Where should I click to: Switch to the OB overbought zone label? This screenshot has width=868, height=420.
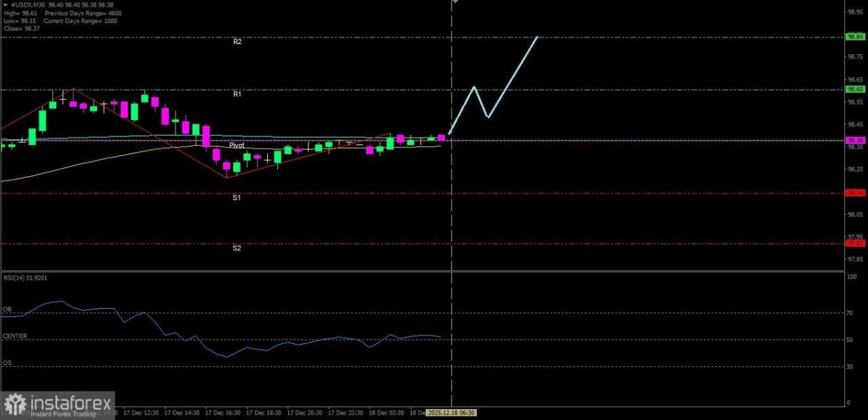[7, 309]
